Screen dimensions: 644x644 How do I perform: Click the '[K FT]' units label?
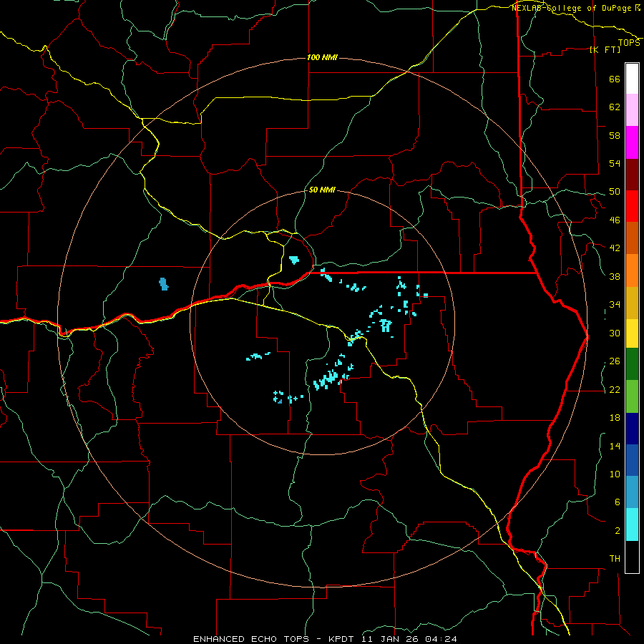(x=605, y=49)
